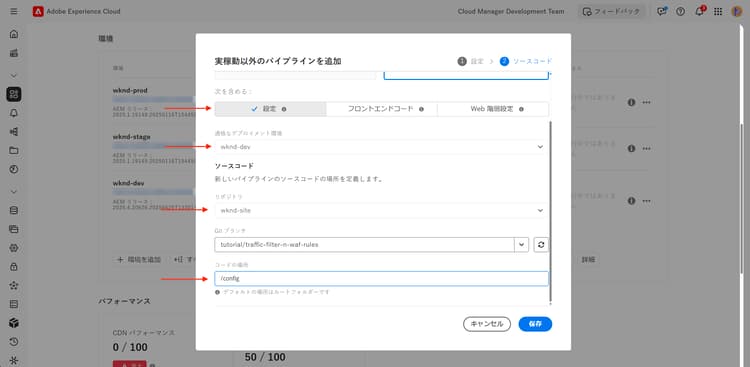Open the Cloud Manager Development Team switcher
This screenshot has width=750, height=367.
(511, 11)
